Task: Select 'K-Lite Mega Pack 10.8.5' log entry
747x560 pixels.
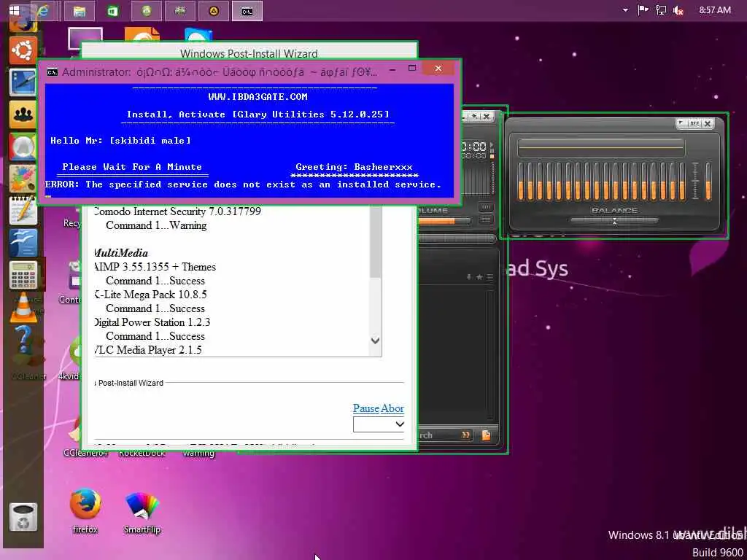Action: pyautogui.click(x=150, y=295)
